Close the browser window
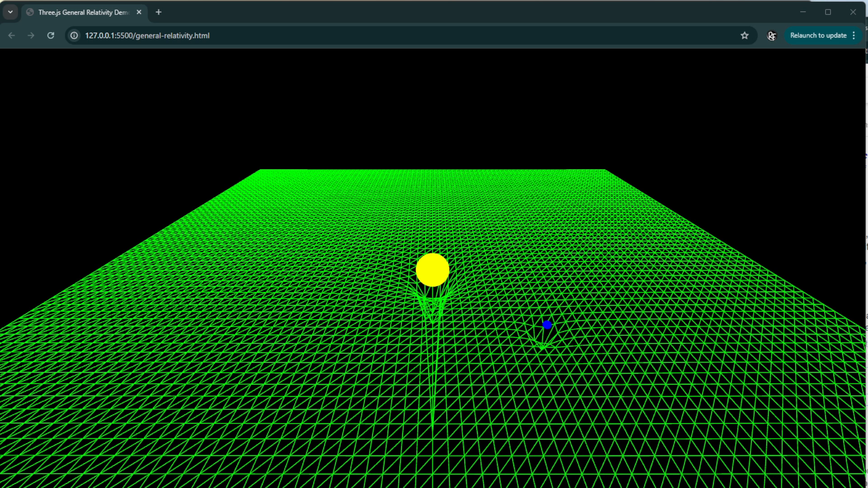Image resolution: width=868 pixels, height=488 pixels. point(853,12)
